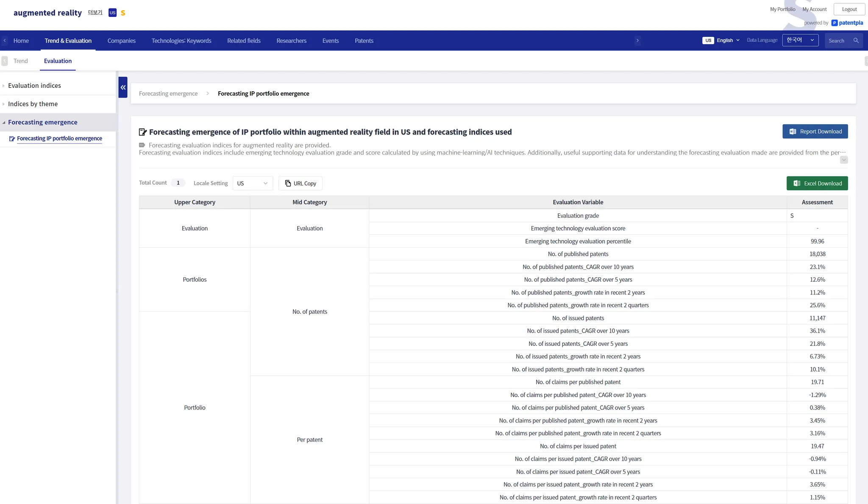Collapse Forecasting emergence tree section
This screenshot has width=868, height=504.
tap(42, 122)
